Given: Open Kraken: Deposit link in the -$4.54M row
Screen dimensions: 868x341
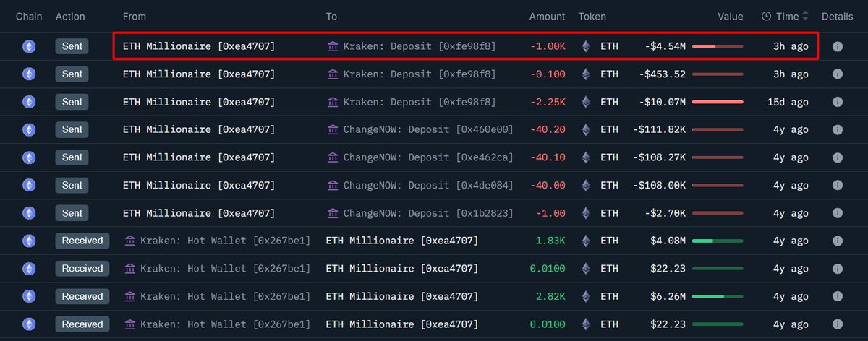Looking at the screenshot, I should coord(420,46).
